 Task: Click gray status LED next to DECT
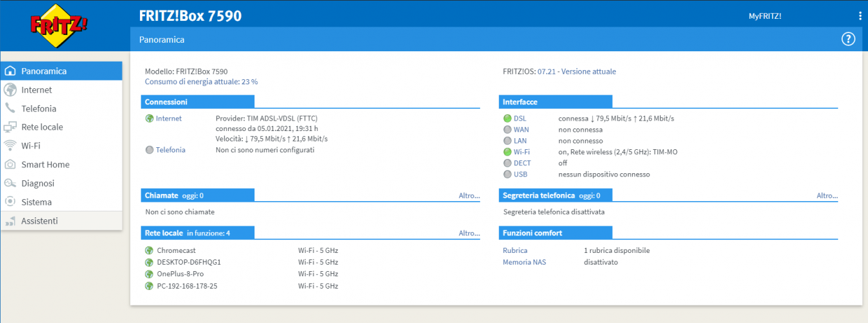point(507,163)
